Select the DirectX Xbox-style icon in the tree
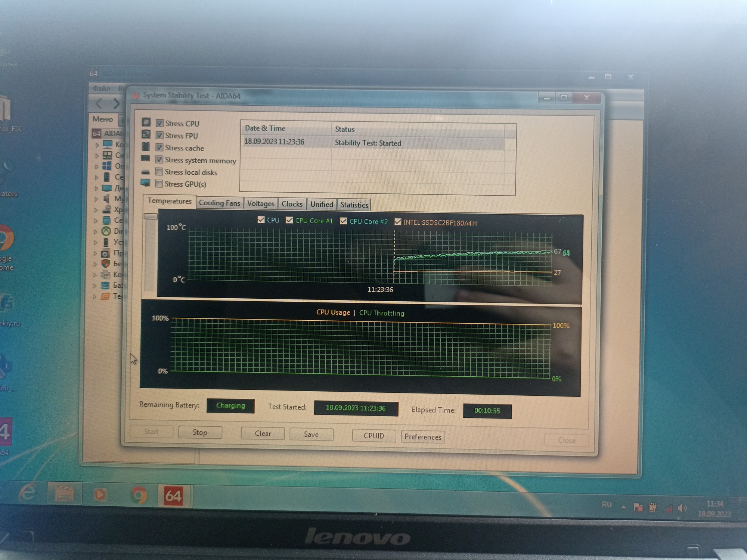The width and height of the screenshot is (747, 560). click(106, 231)
